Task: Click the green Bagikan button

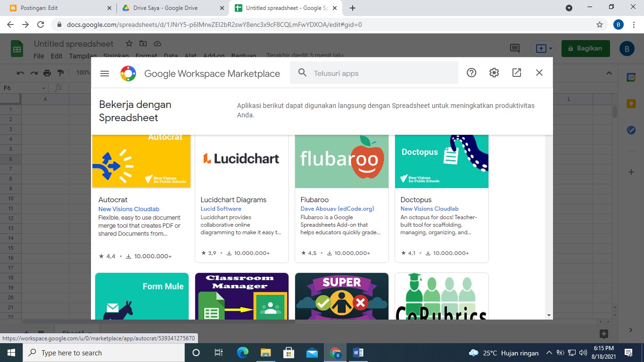Action: pos(585,48)
